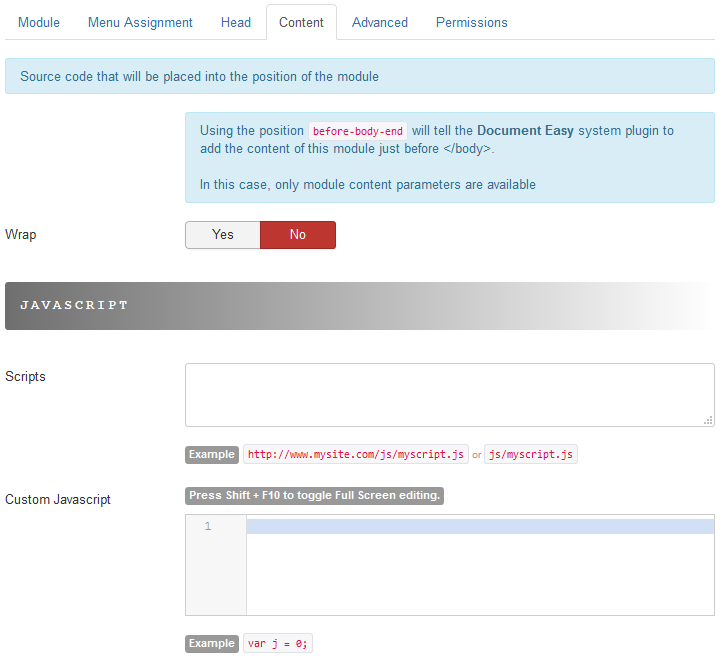
Task: Select the Content tab
Action: pos(301,22)
